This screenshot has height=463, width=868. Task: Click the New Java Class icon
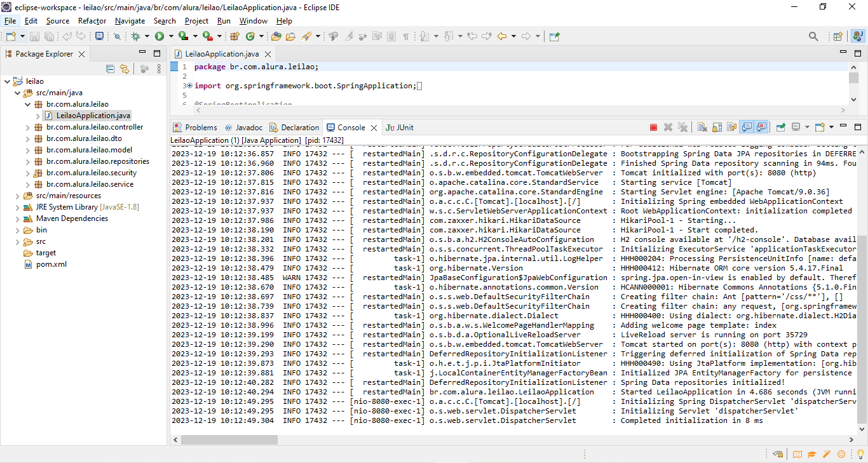pos(250,36)
